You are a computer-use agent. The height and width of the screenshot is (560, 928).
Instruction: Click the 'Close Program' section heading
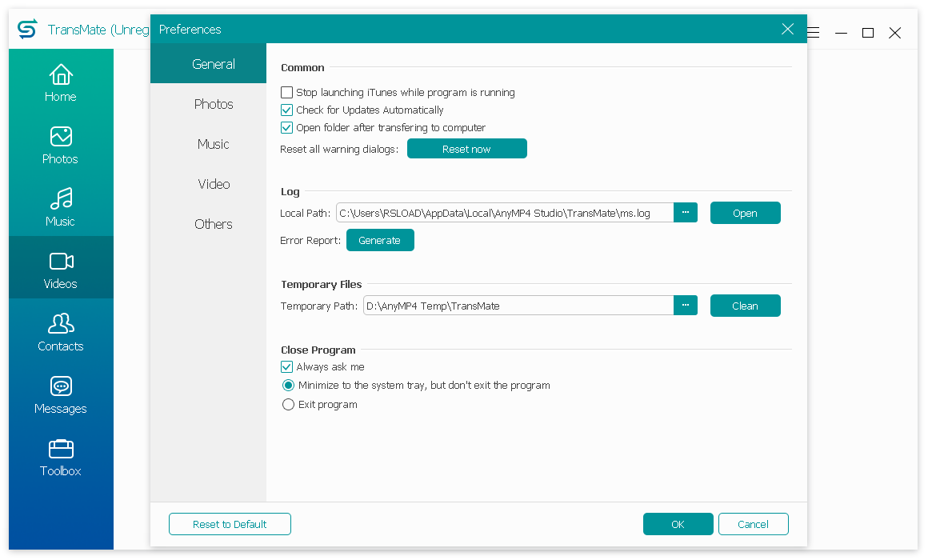[318, 350]
